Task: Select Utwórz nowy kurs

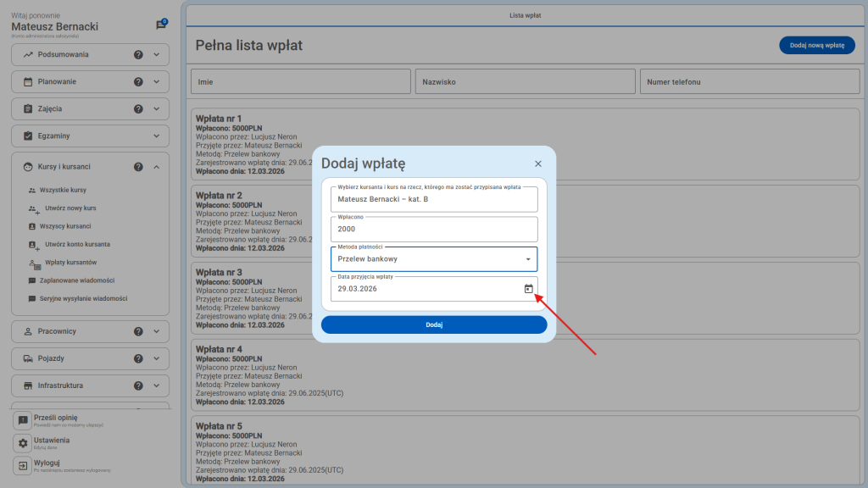Action: pos(67,208)
